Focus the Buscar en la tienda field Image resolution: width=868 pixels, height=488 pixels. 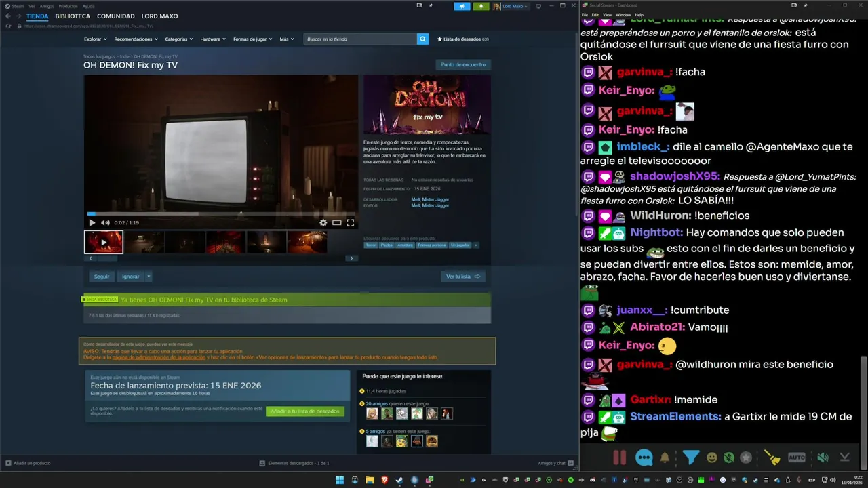coord(360,39)
